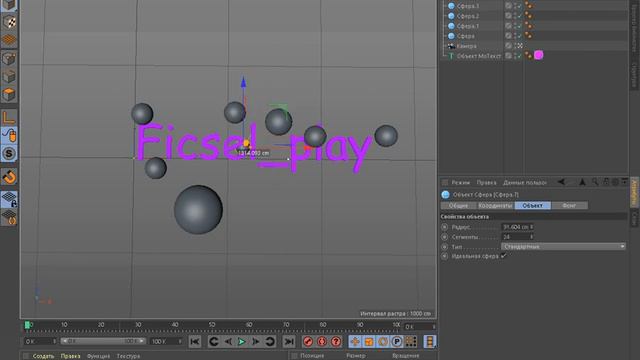This screenshot has height=360, width=640.
Task: Open the Текстура menu in materials
Action: [x=128, y=356]
